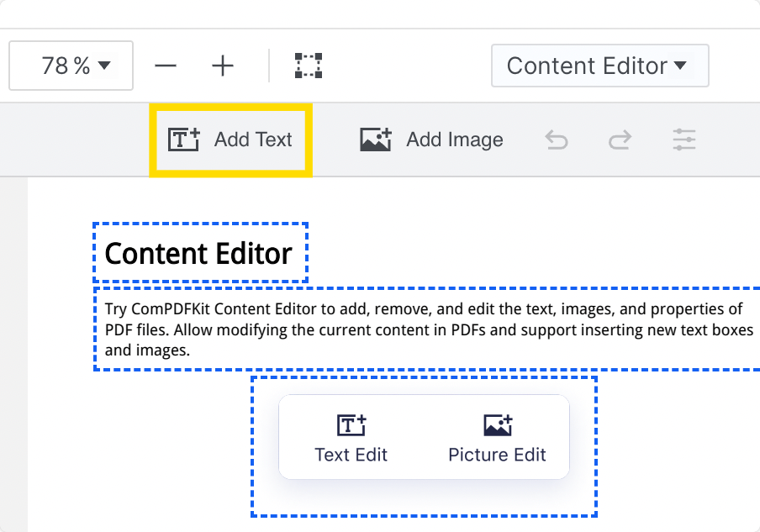Click the Picture Edit icon in the document image
The image size is (760, 532).
[x=498, y=425]
